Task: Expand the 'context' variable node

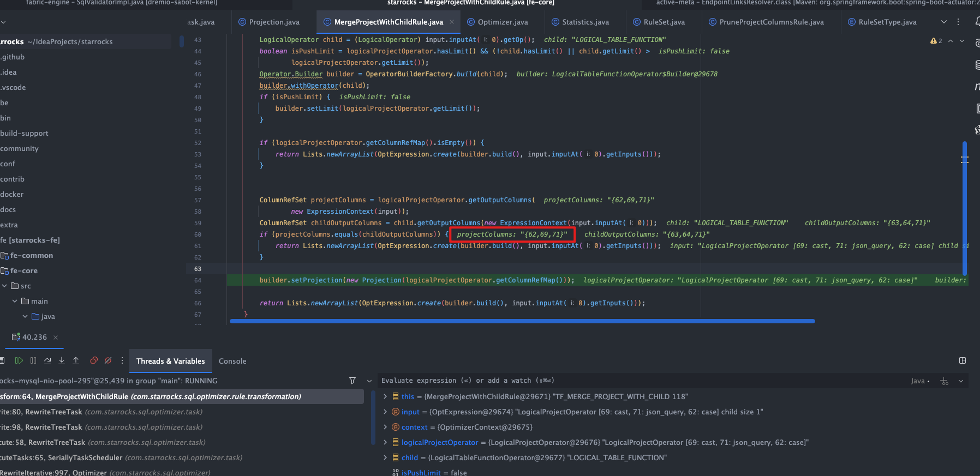Action: (385, 427)
